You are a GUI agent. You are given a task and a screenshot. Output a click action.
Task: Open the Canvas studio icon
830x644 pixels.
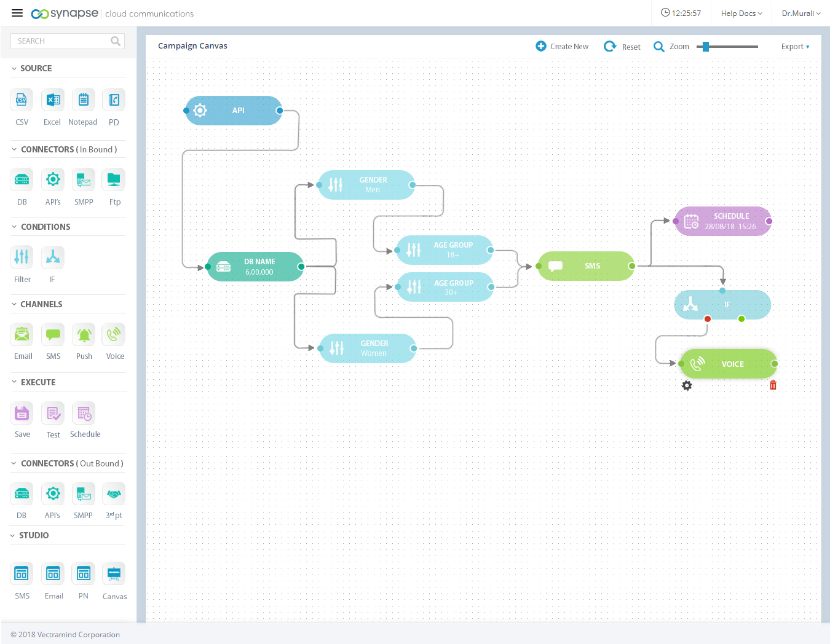tap(114, 574)
